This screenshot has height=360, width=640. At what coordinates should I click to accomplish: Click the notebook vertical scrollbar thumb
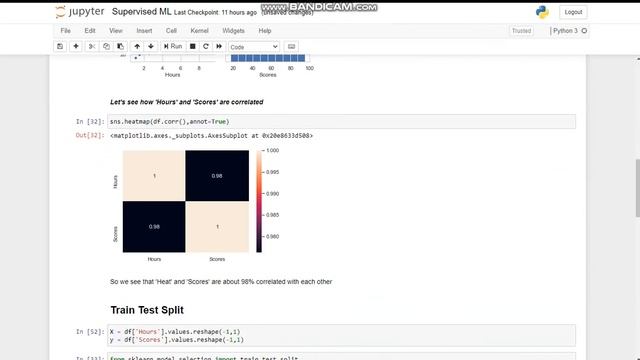(638, 188)
